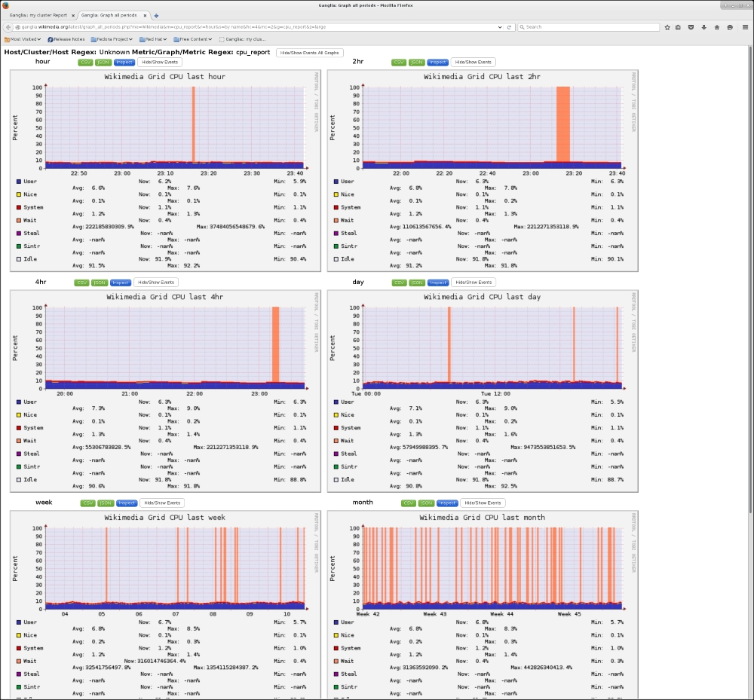Click the 'Wikimedia Grid CPU last month' graph title
The width and height of the screenshot is (754, 700).
click(x=483, y=518)
